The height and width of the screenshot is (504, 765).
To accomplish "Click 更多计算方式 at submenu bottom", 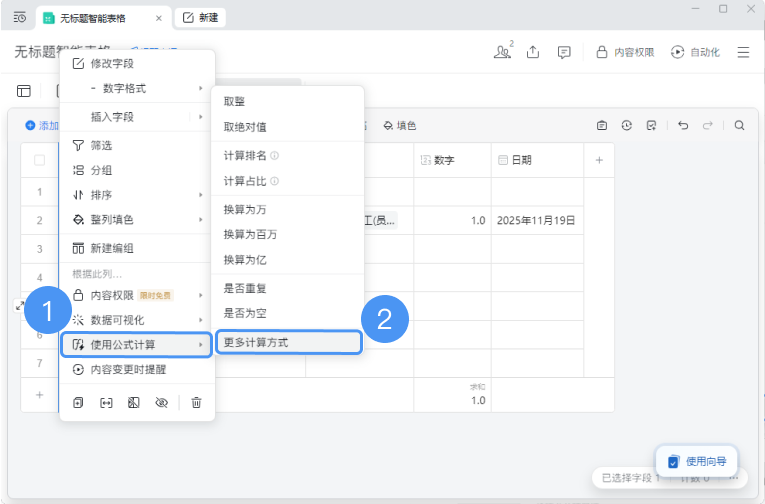I will pyautogui.click(x=288, y=342).
